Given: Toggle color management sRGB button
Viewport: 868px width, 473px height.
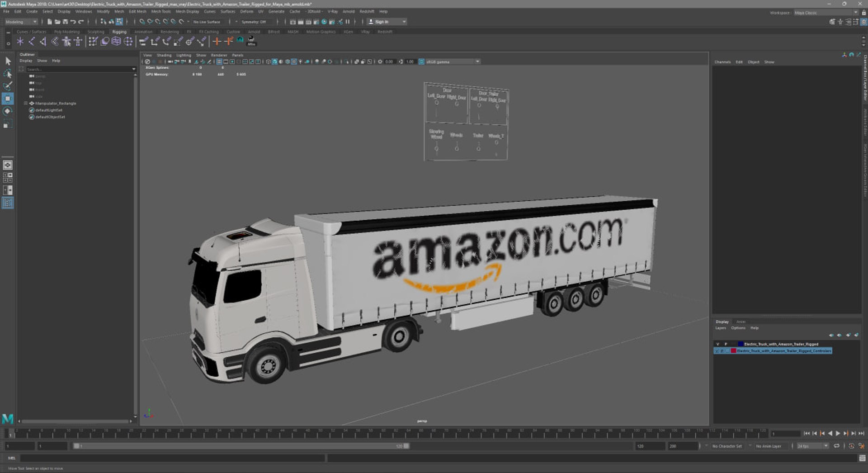Looking at the screenshot, I should [421, 61].
